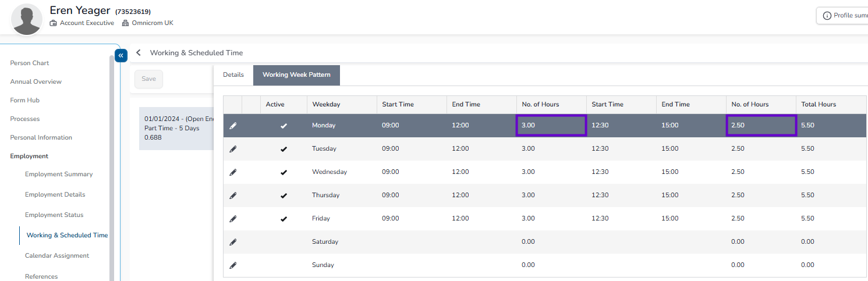
Task: Click Friday's total hours 5.50
Action: coord(808,219)
